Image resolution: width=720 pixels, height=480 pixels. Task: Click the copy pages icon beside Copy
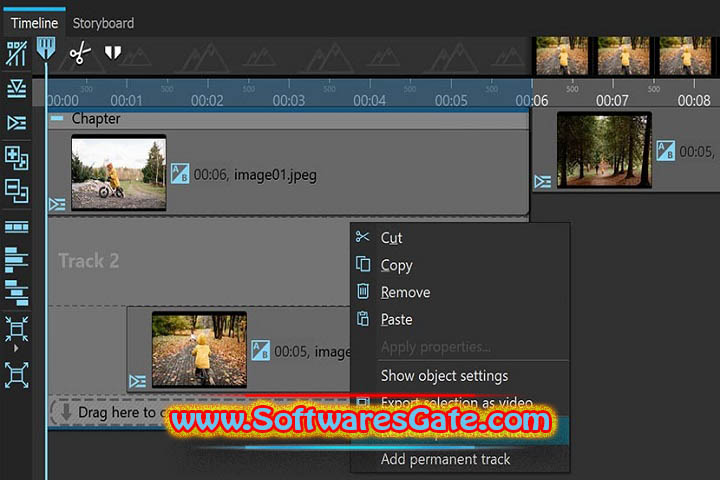[363, 264]
